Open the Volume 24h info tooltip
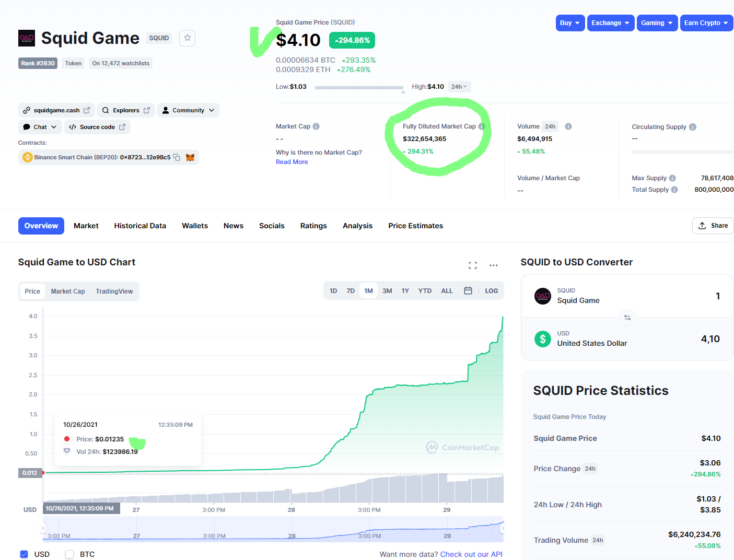This screenshot has width=734, height=560. 568,126
